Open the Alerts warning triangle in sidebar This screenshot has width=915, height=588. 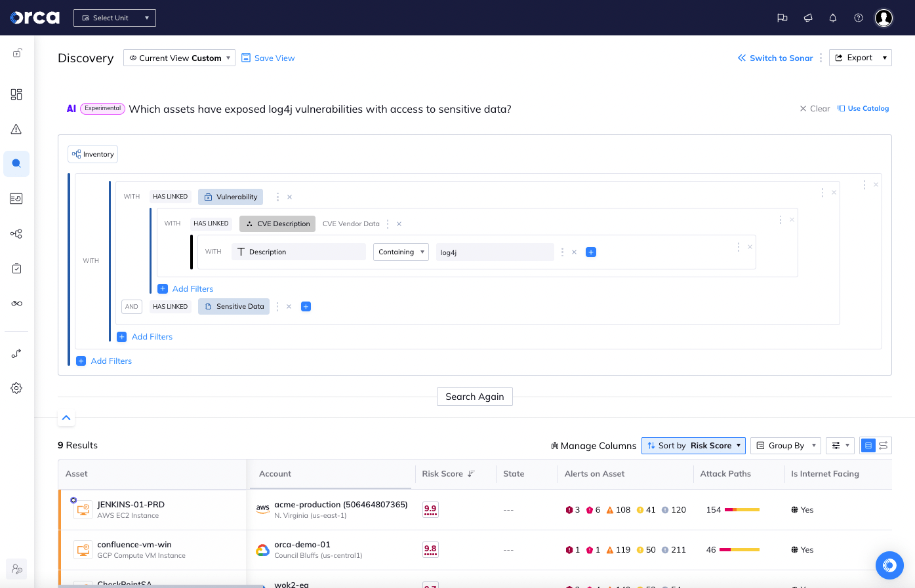point(16,129)
